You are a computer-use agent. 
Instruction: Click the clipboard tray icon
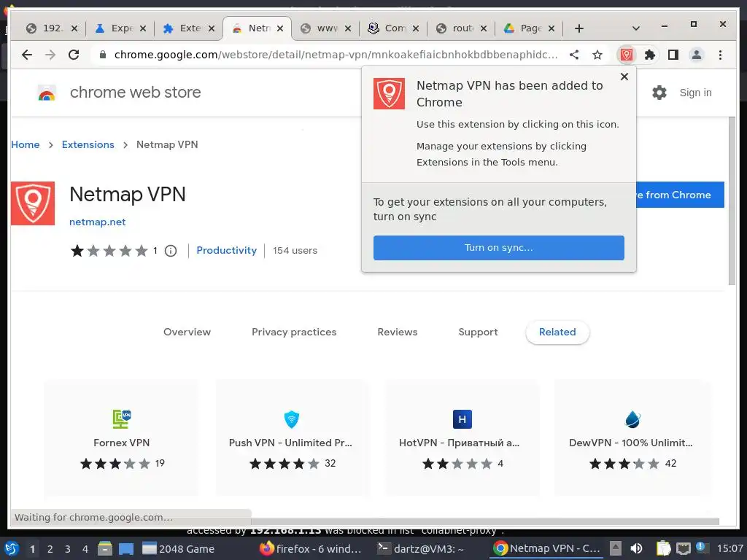tap(663, 549)
